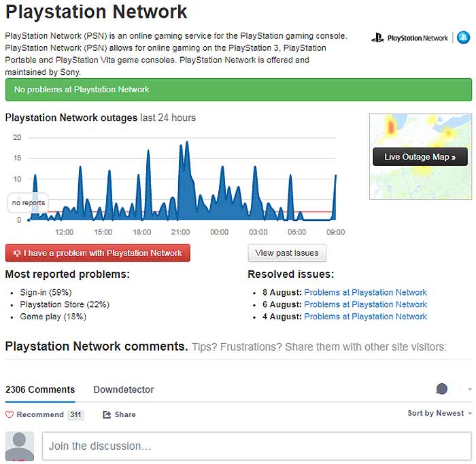Click the Share button label
Image resolution: width=476 pixels, height=464 pixels.
tap(125, 414)
